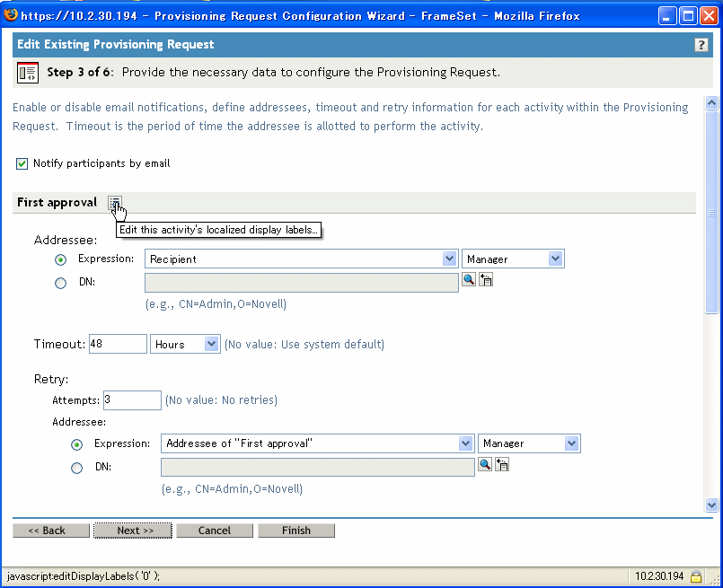Minimize the Firefox window
Screen dimensions: 723x588
tap(666, 15)
